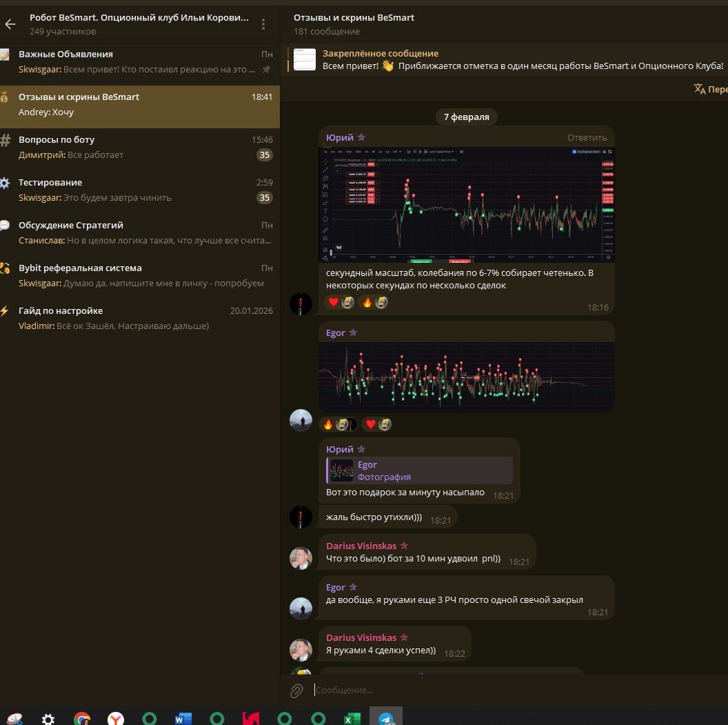Open Egor's trading chart photo
The height and width of the screenshot is (725, 728).
pos(467,377)
